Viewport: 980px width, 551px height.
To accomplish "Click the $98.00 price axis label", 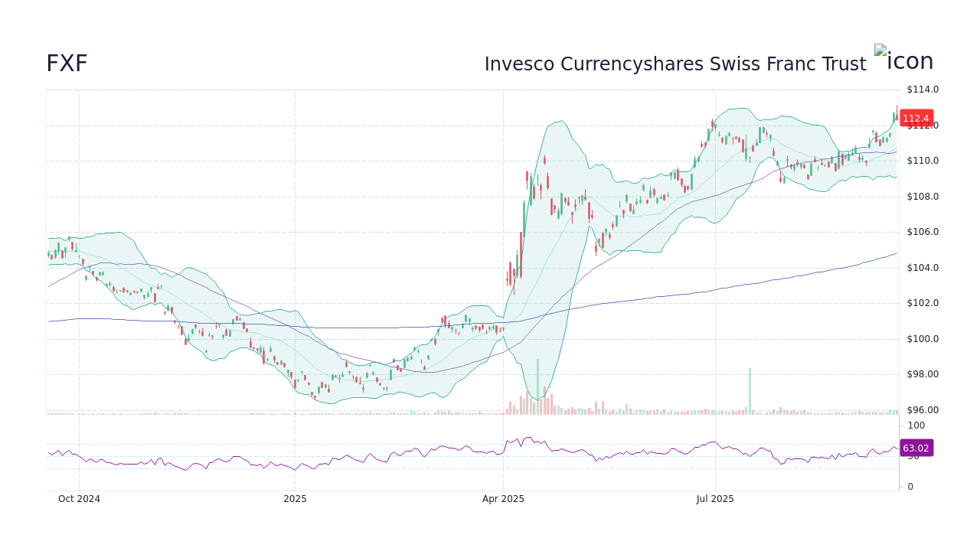I will click(923, 374).
